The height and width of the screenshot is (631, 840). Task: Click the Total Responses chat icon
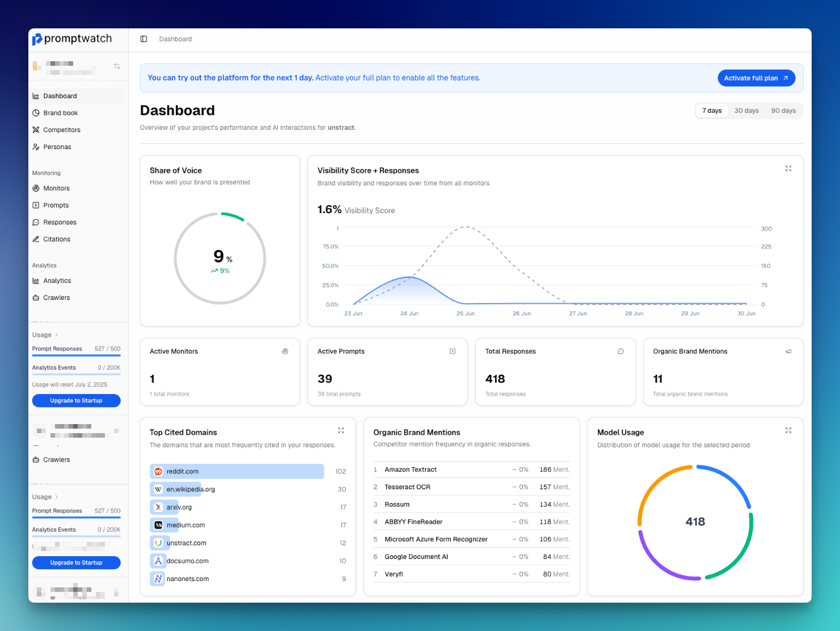(x=620, y=352)
